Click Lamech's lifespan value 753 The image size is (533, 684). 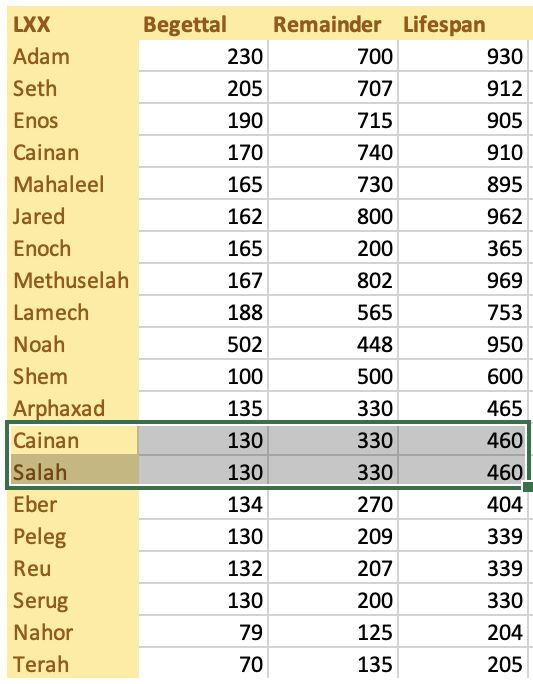(462, 312)
